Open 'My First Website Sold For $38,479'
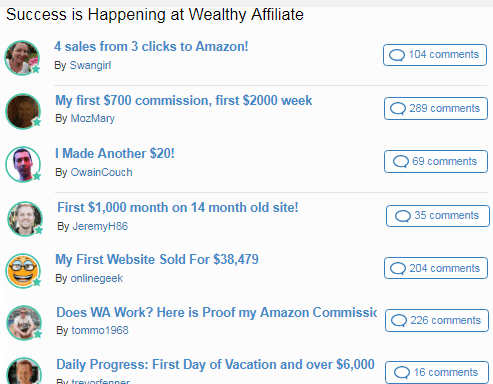 (x=157, y=259)
